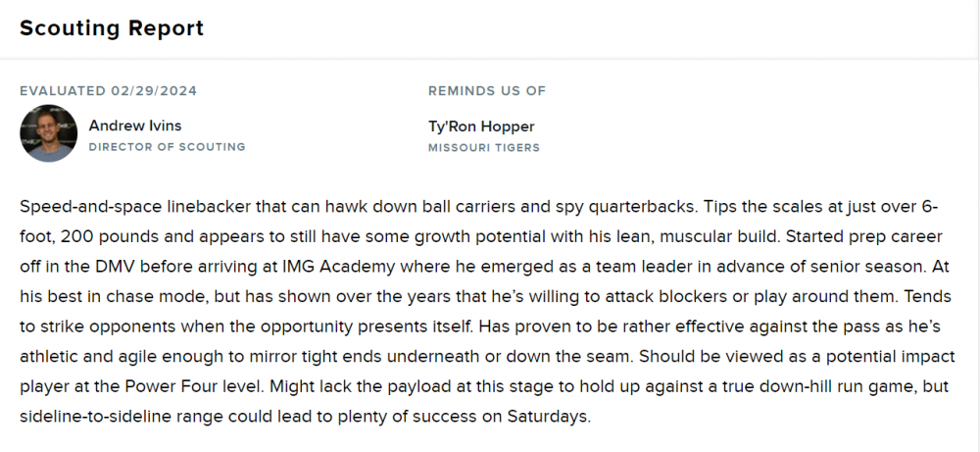Click the Scouting Report heading
980x452 pixels.
point(112,28)
